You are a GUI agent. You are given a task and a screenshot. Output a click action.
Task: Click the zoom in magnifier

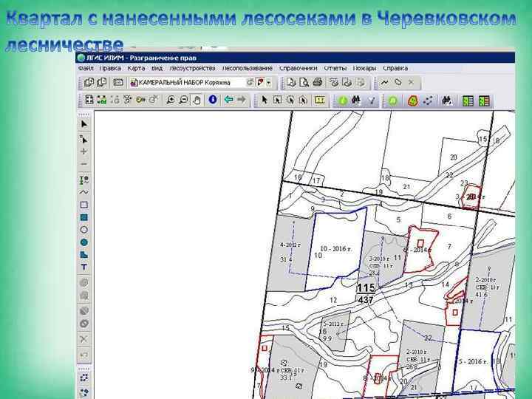coord(171,100)
